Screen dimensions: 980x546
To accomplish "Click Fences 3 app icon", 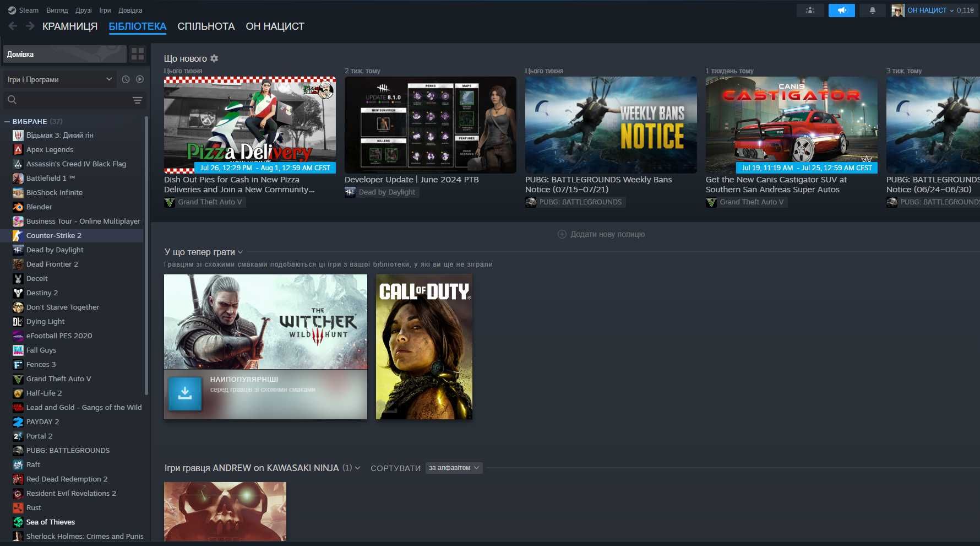I will click(x=18, y=364).
